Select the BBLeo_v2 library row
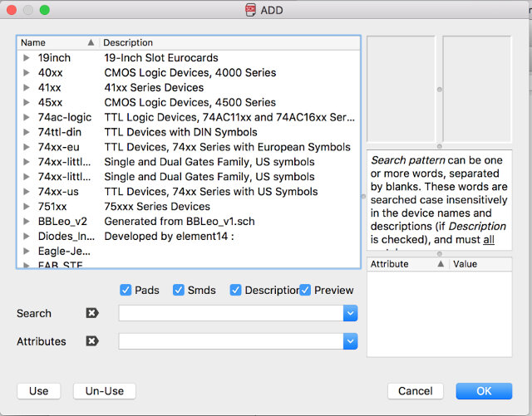This screenshot has height=416, width=532. [189, 222]
